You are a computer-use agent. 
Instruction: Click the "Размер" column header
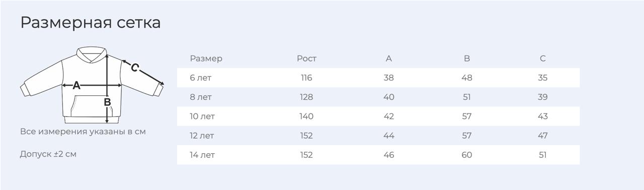coord(206,58)
